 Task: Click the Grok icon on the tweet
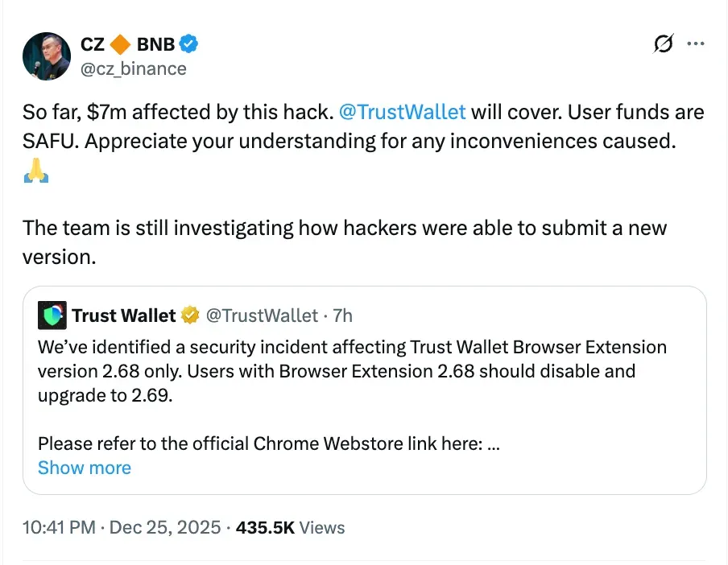tap(662, 44)
